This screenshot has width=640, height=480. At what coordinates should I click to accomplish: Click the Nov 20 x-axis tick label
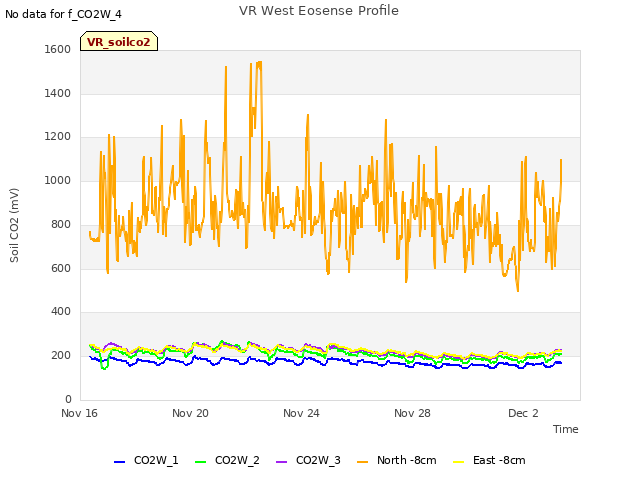click(190, 413)
